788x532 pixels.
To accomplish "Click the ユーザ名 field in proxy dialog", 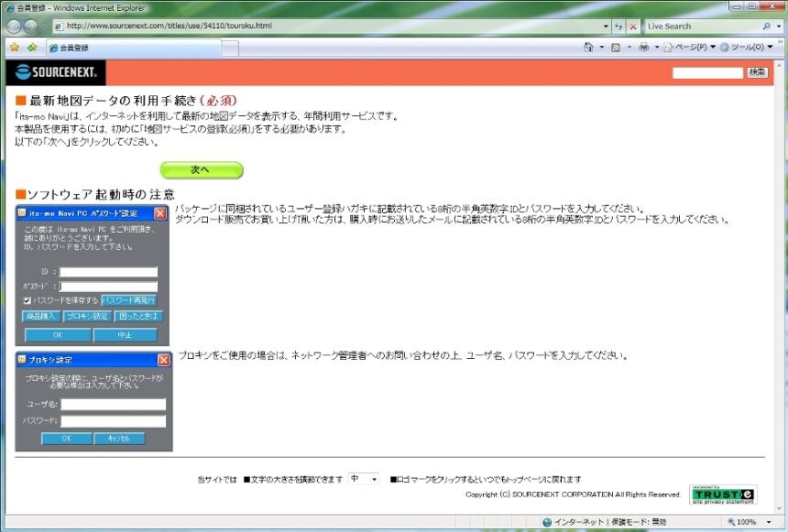I will click(113, 405).
